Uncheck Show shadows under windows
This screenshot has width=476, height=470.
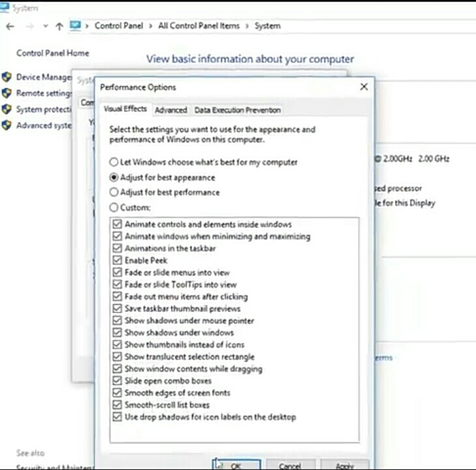click(x=117, y=332)
